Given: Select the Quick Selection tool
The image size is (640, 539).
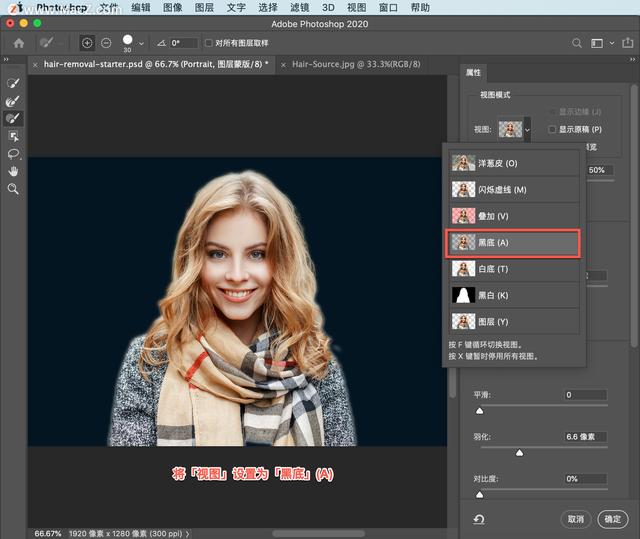Looking at the screenshot, I should pyautogui.click(x=14, y=84).
